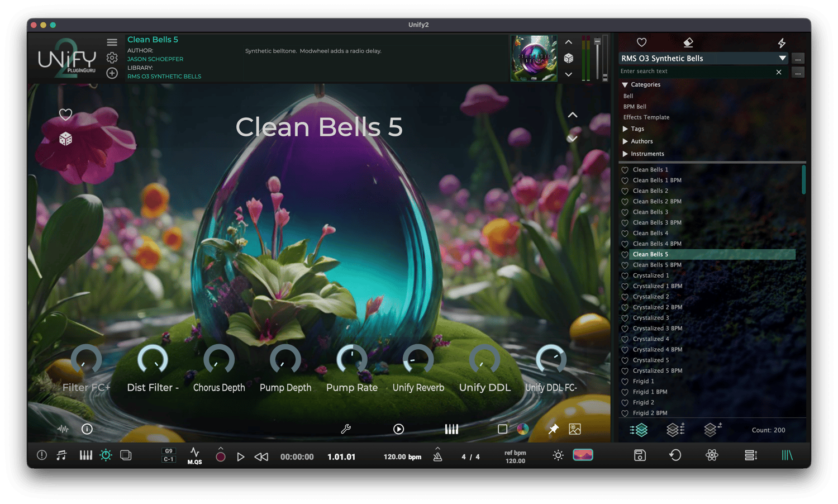Click the JASON SCHOEPFER author link
838x504 pixels.
155,59
